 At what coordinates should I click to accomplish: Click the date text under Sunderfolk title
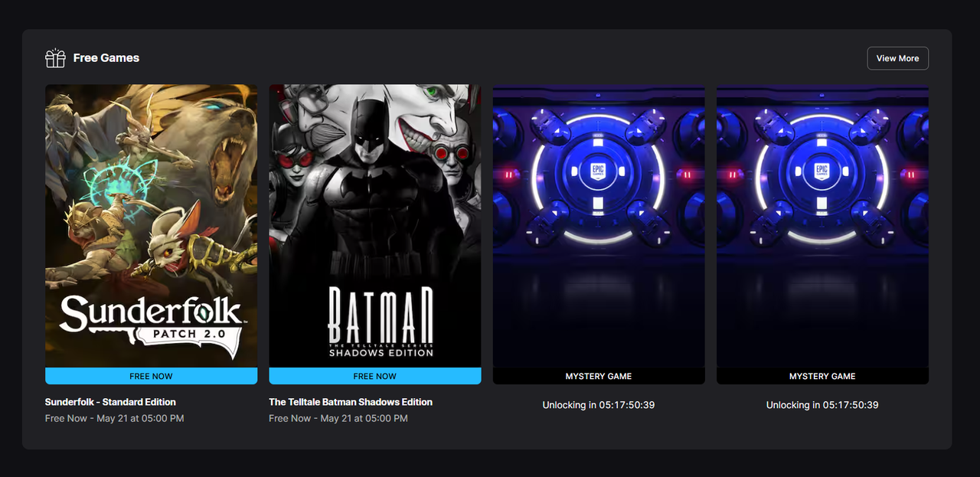click(115, 419)
